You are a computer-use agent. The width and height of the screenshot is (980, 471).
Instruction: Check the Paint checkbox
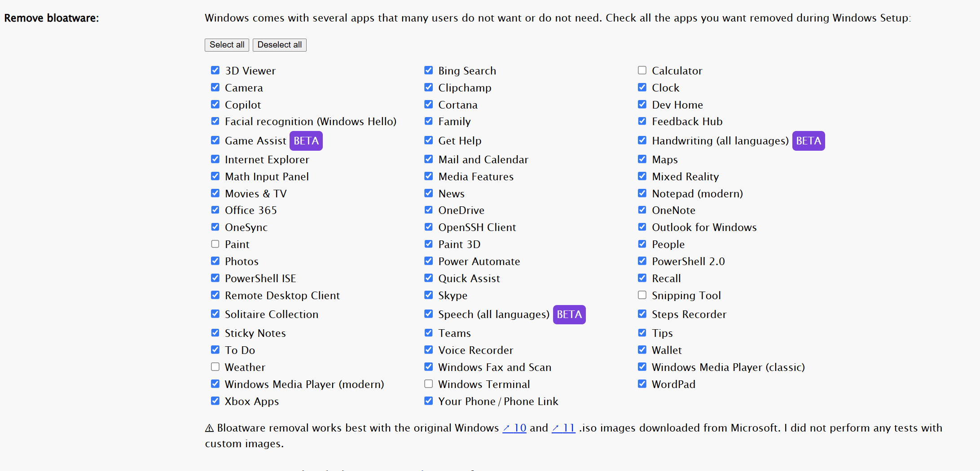[215, 244]
